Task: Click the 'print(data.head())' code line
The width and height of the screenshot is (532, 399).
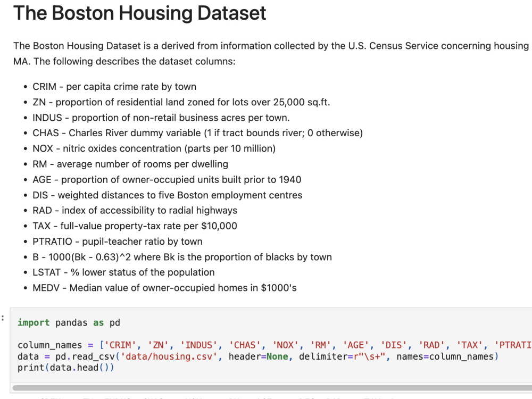Action: pyautogui.click(x=66, y=368)
